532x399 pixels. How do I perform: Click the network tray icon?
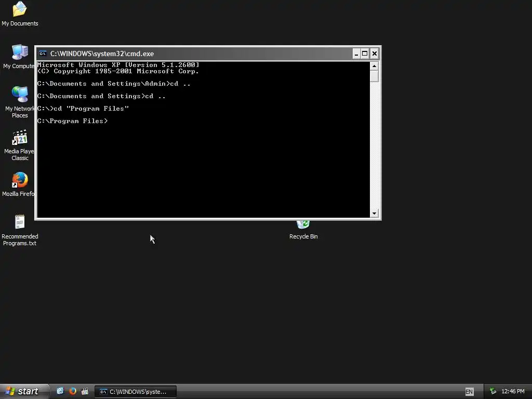[x=494, y=391]
